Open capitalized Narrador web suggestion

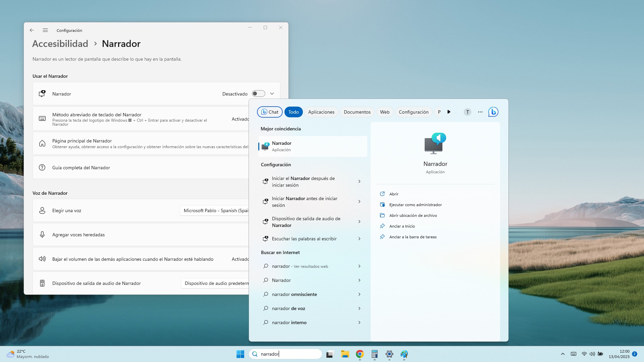point(313,280)
